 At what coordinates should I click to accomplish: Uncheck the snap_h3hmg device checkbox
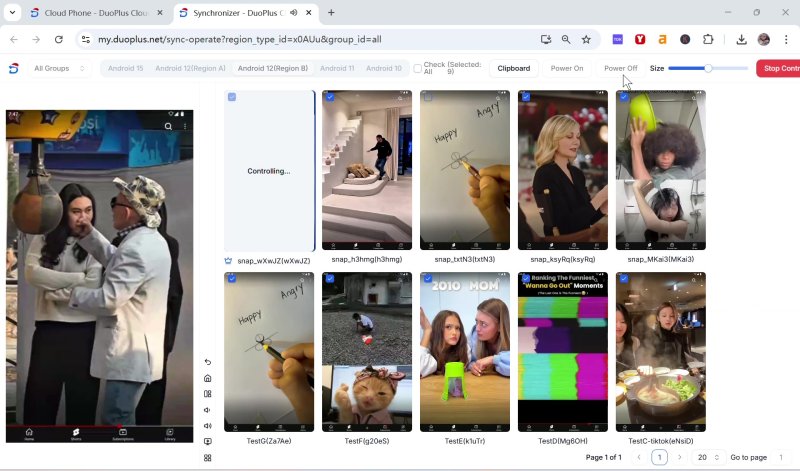click(330, 97)
